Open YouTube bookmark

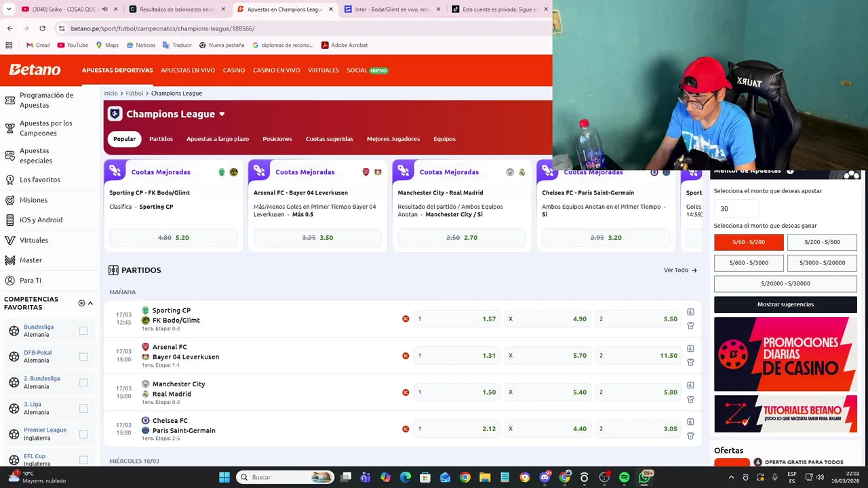tap(73, 45)
